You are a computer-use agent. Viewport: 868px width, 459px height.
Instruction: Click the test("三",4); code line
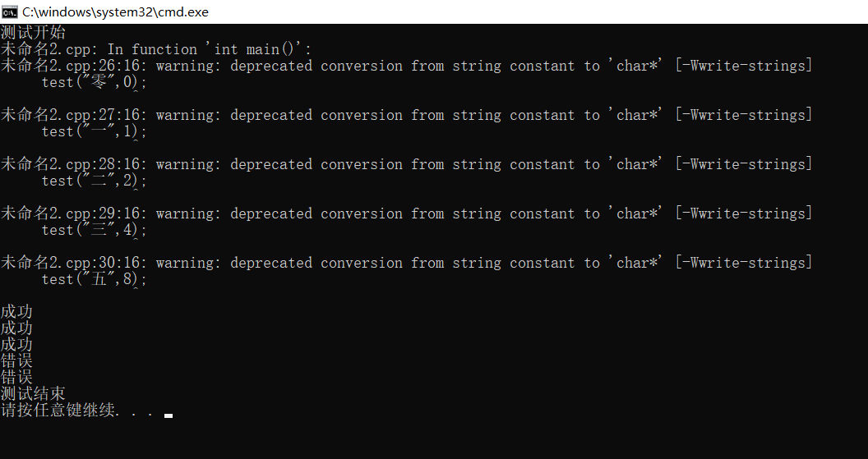point(94,230)
